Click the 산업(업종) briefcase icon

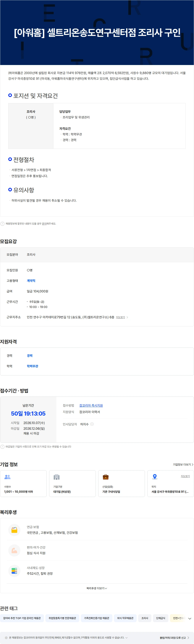[x=106, y=477]
